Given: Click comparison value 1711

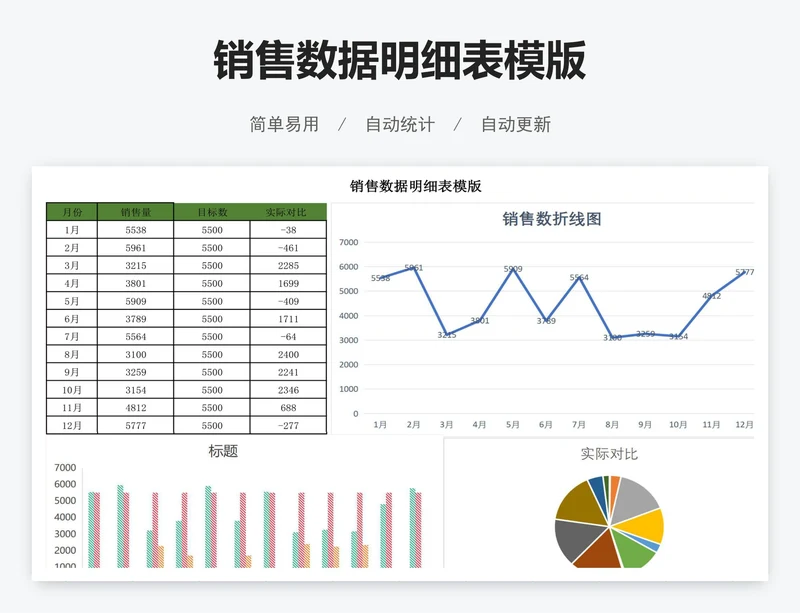Looking at the screenshot, I should pos(288,319).
